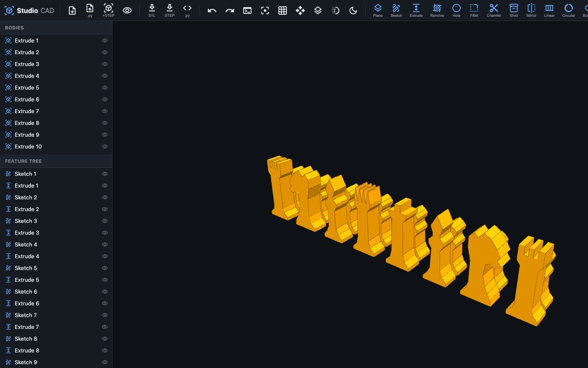The width and height of the screenshot is (588, 368).
Task: Toggle visibility of Sketch 3 feature
Action: tap(104, 221)
